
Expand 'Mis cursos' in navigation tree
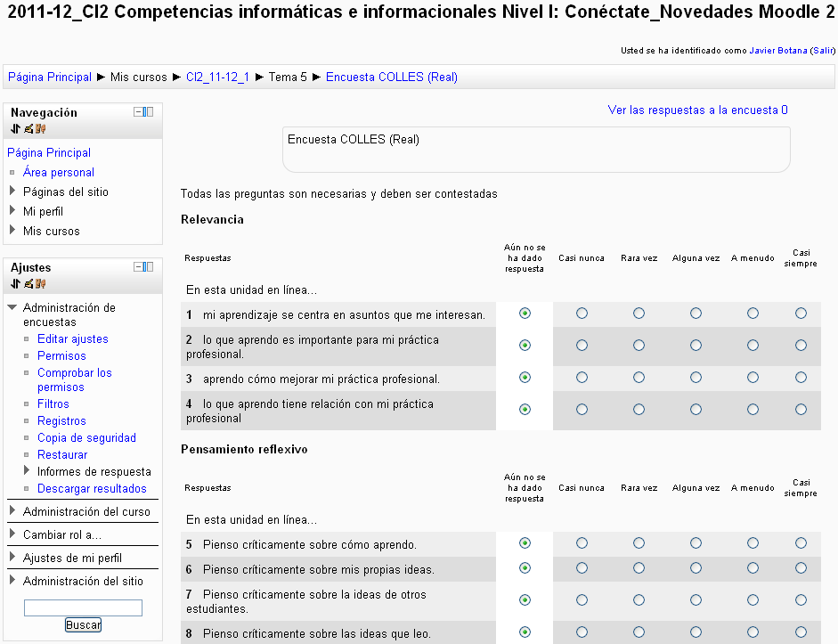pos(12,231)
